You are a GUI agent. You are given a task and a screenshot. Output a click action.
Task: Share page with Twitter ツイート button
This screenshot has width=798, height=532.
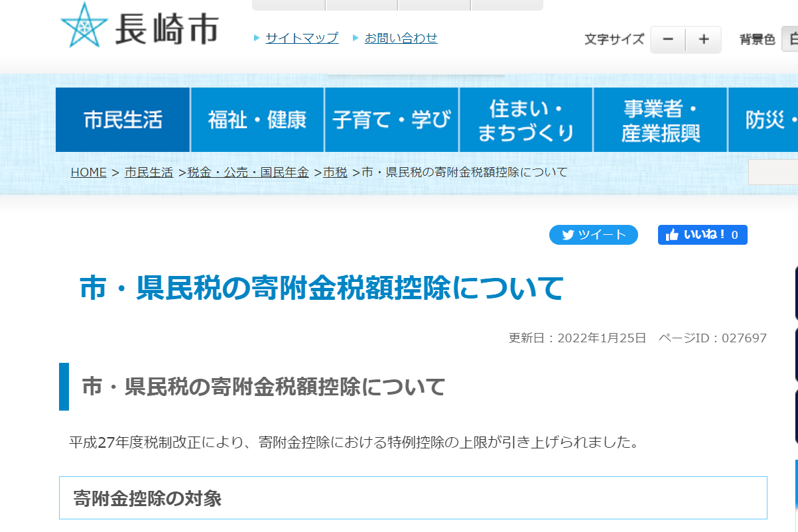coord(593,235)
